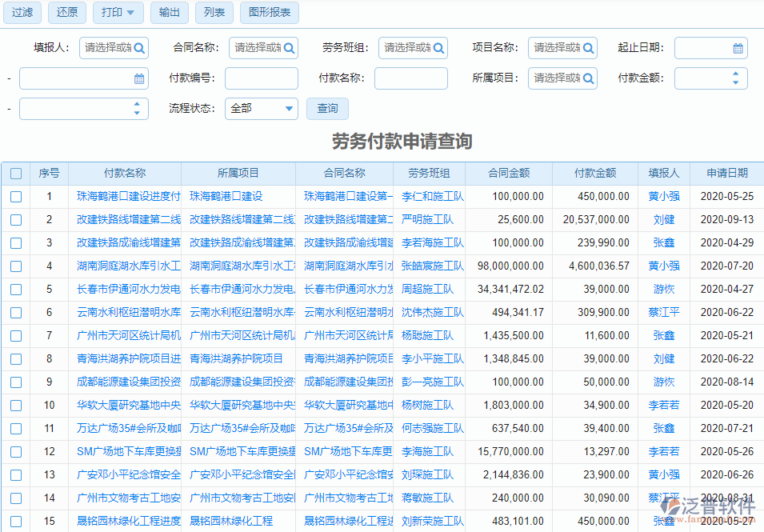Check the row for 珠海鹤港口建设进度付款
Viewport: 764px width, 532px height.
coord(16,196)
